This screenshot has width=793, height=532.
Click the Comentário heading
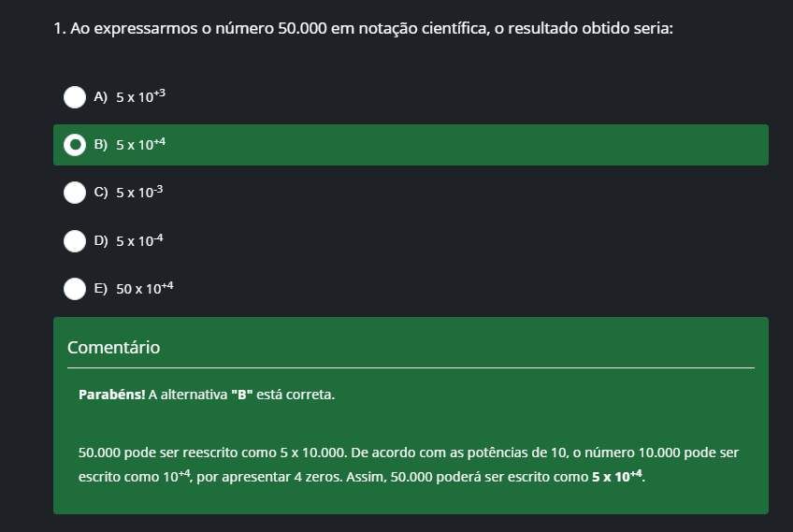click(114, 348)
